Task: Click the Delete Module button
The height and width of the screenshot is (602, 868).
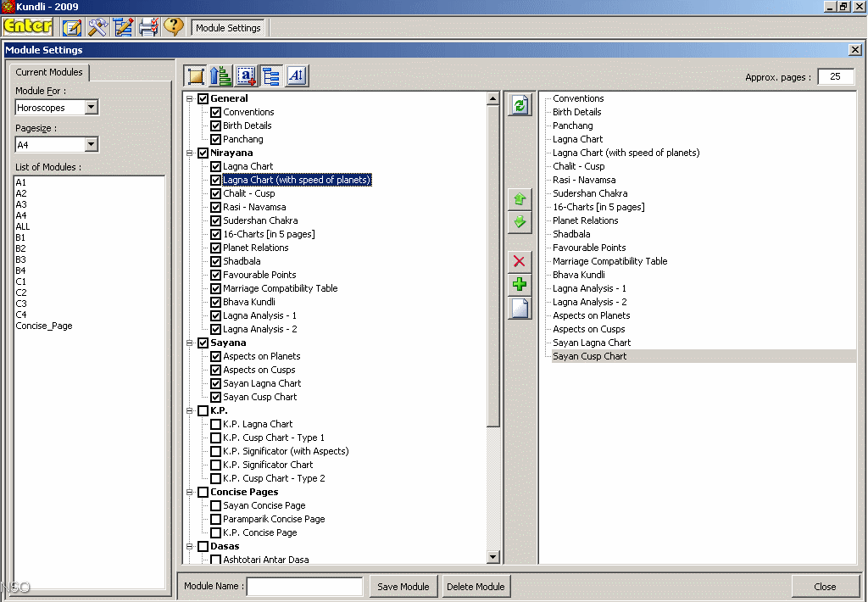Action: click(x=476, y=587)
